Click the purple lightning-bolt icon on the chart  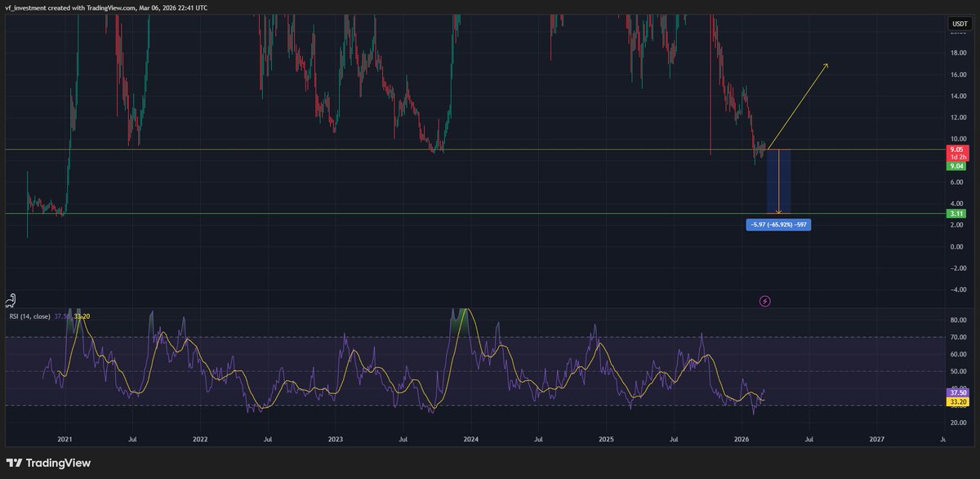763,302
